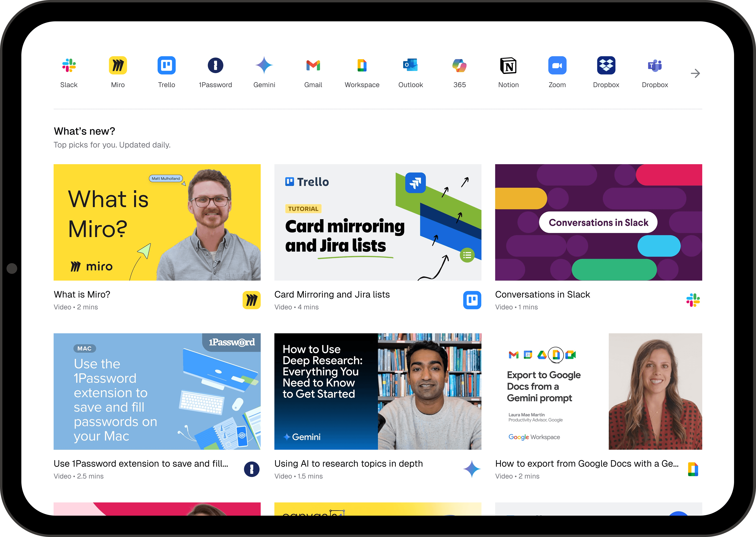Image resolution: width=756 pixels, height=537 pixels.
Task: Click the 'Trello' label under the top-row icon
Action: [x=166, y=85]
